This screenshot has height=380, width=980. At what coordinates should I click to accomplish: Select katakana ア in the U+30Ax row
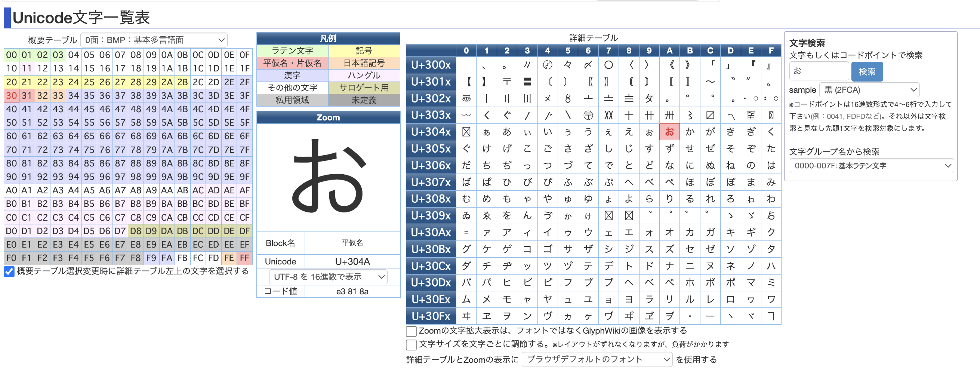(507, 232)
